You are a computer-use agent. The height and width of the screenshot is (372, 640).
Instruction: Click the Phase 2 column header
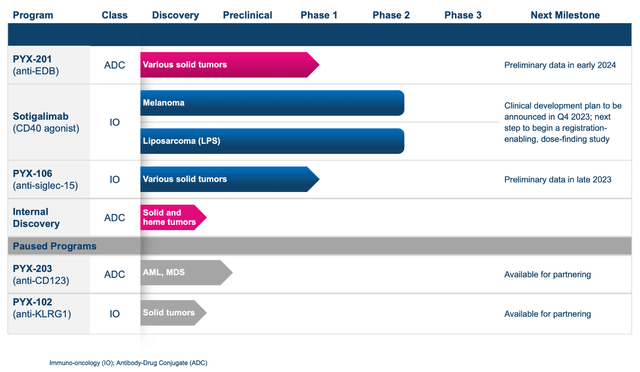click(391, 15)
